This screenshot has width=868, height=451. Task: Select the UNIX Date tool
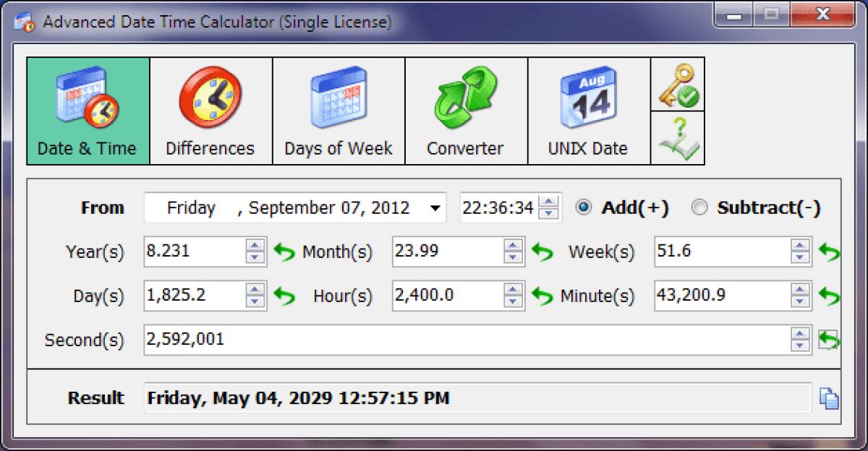589,108
